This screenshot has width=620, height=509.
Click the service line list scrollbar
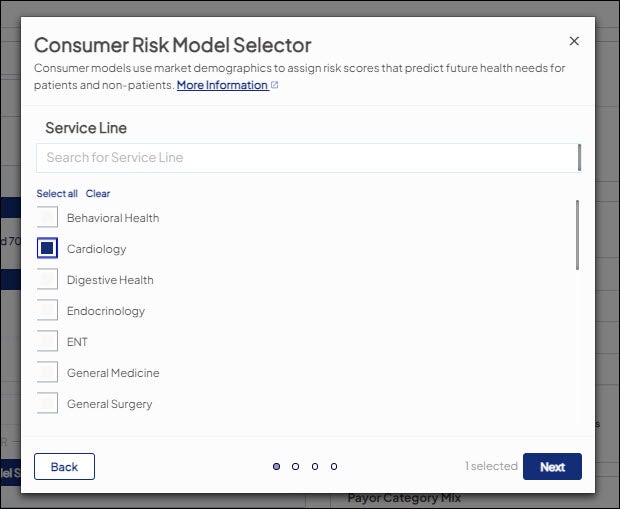(577, 235)
